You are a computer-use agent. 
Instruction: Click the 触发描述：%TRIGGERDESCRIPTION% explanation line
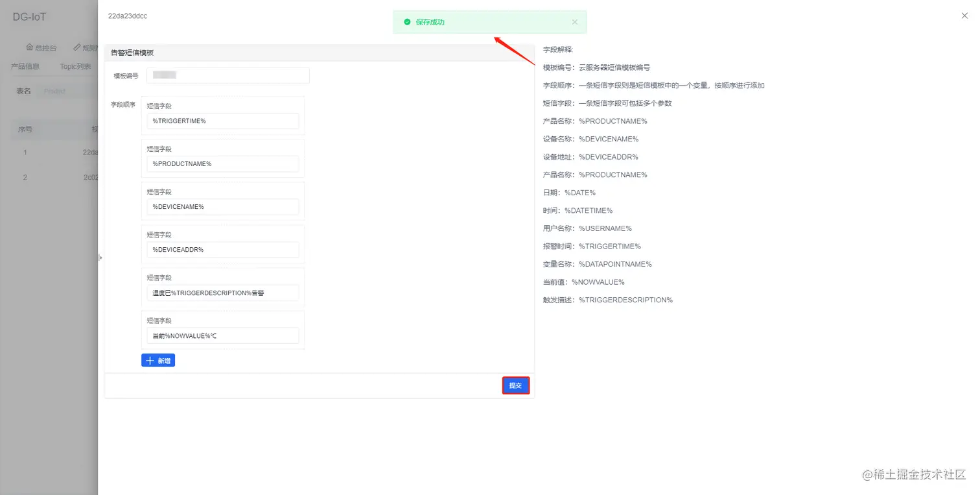[608, 300]
